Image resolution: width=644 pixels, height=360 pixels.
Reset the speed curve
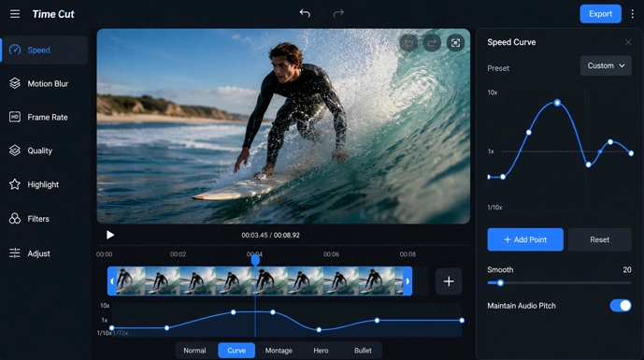[x=600, y=239]
